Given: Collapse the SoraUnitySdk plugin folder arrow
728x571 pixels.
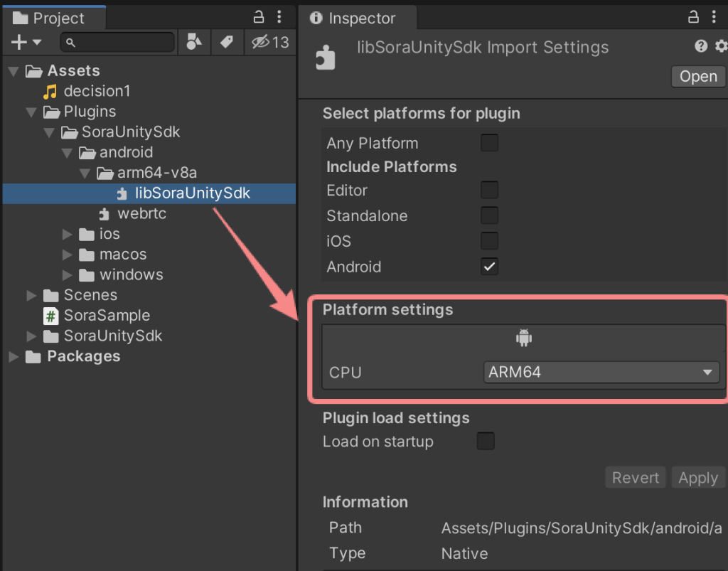Looking at the screenshot, I should [x=50, y=132].
